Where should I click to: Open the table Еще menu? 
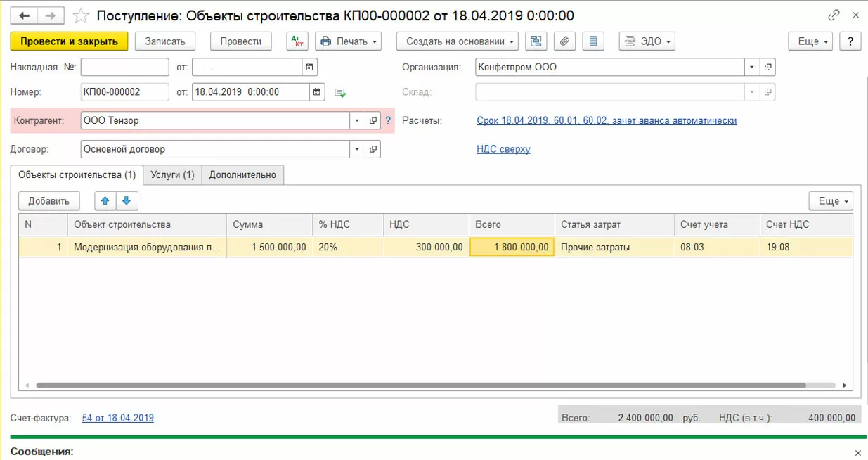coord(831,200)
